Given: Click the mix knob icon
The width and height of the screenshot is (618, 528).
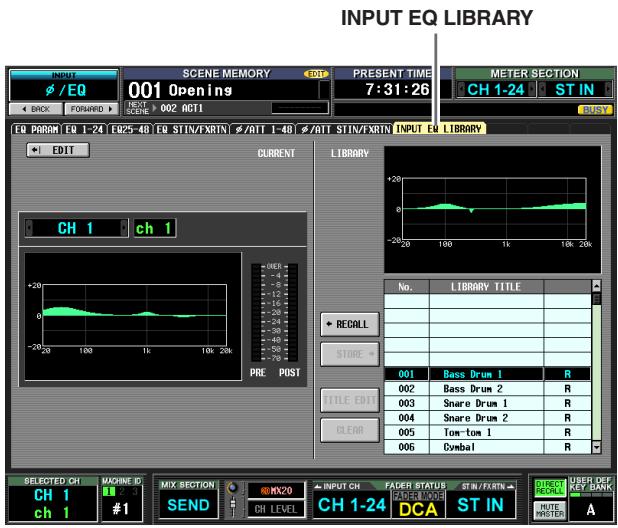Looking at the screenshot, I should (233, 488).
